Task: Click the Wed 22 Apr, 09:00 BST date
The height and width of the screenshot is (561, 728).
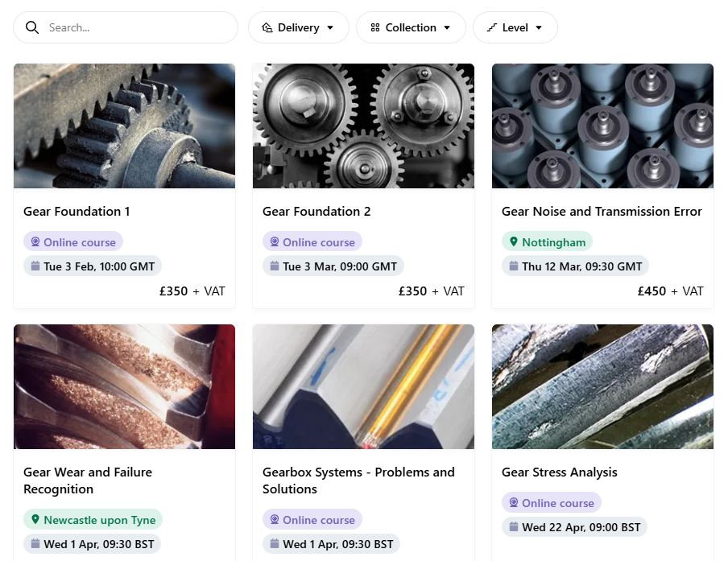Action: tap(581, 527)
